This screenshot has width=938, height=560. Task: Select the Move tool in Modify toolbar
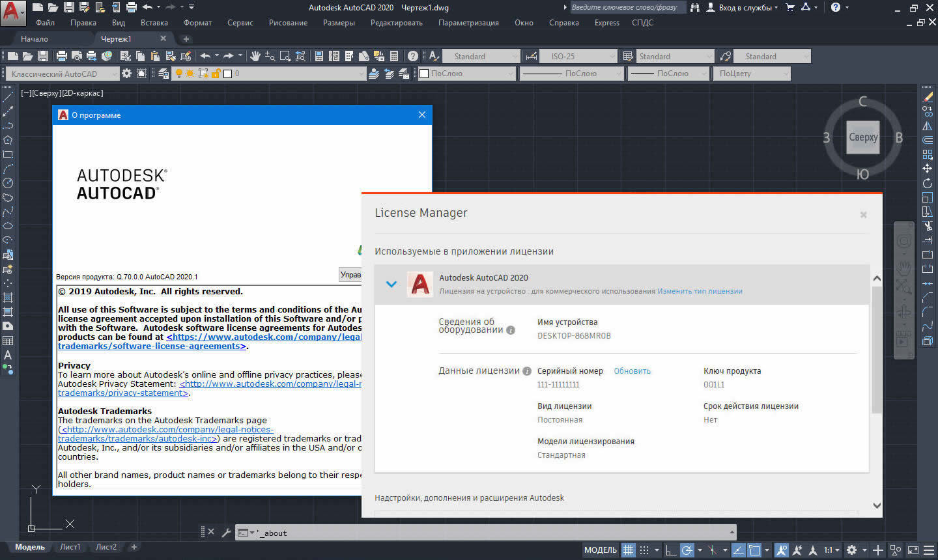click(x=928, y=169)
